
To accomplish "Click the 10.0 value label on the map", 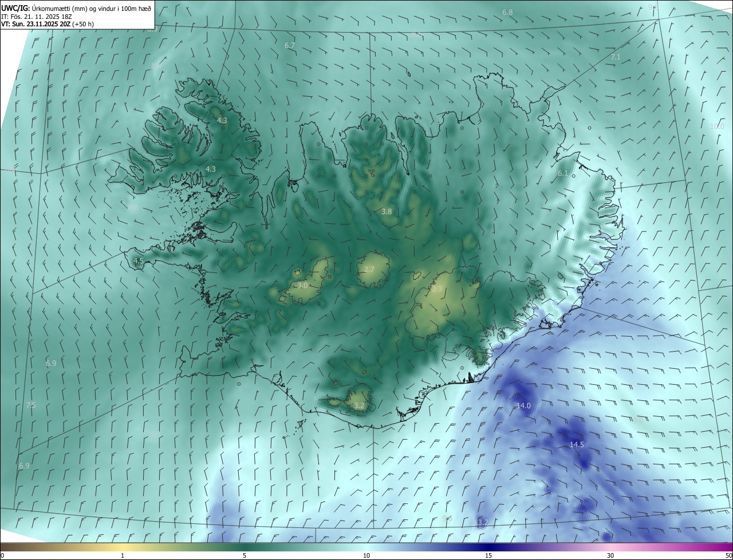I will pyautogui.click(x=717, y=127).
